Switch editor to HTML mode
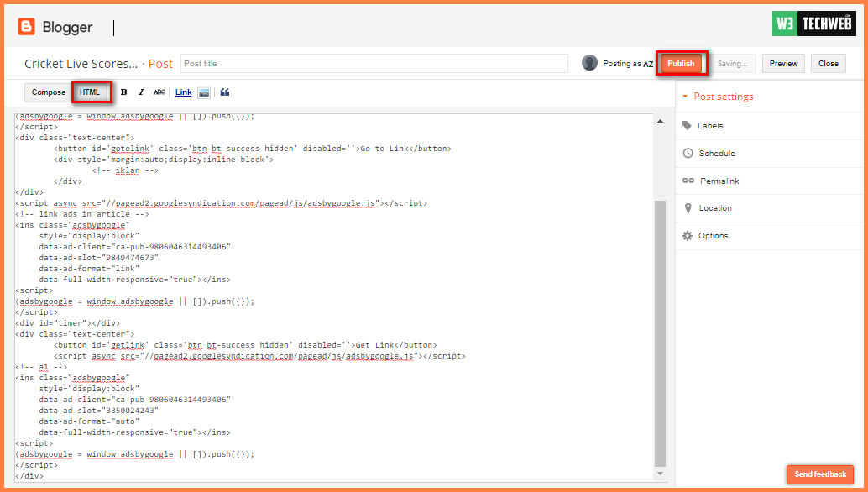Viewport: 868px width, 492px height. coord(90,92)
